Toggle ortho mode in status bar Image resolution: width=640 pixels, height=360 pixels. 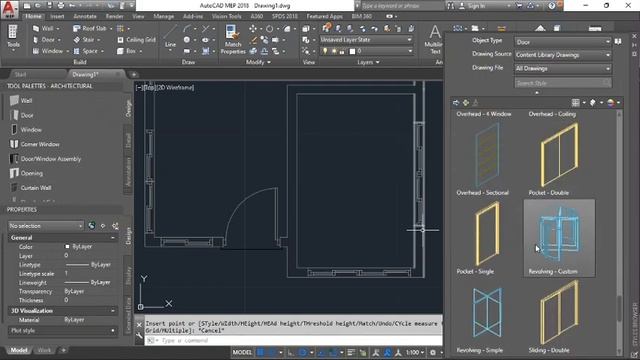(291, 352)
